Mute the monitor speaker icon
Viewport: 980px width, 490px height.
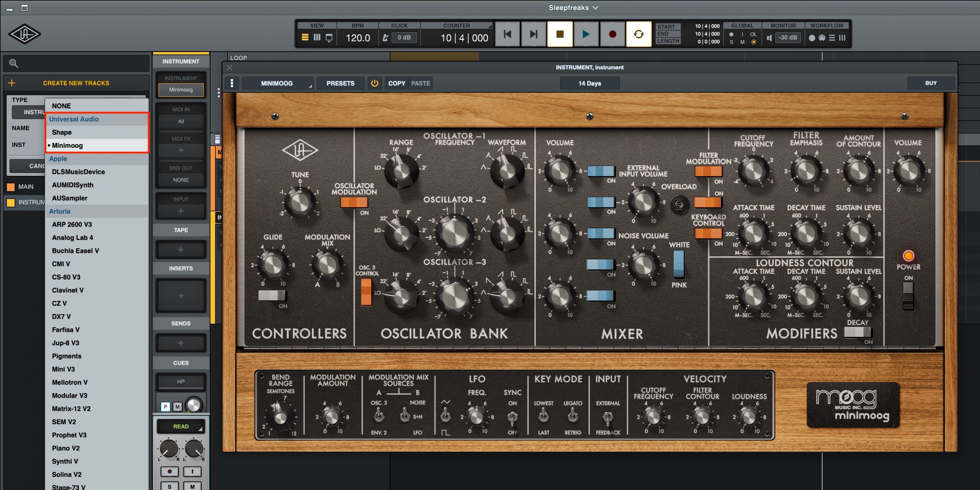[x=769, y=38]
